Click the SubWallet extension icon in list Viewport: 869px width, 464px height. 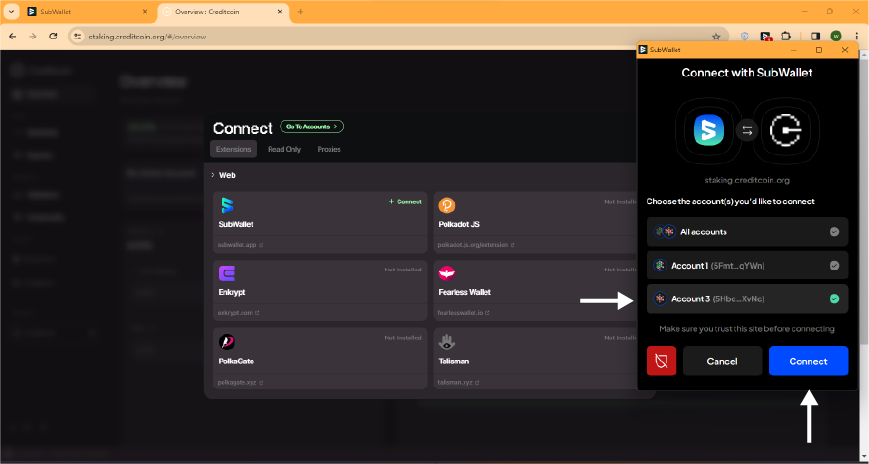click(227, 205)
